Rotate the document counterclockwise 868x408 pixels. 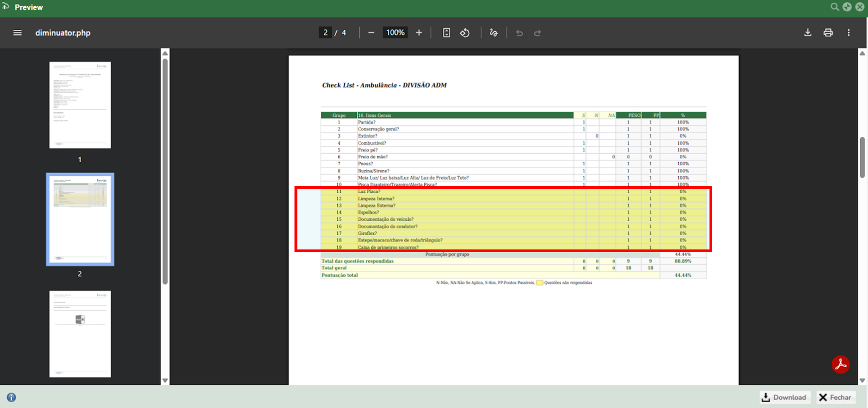465,33
